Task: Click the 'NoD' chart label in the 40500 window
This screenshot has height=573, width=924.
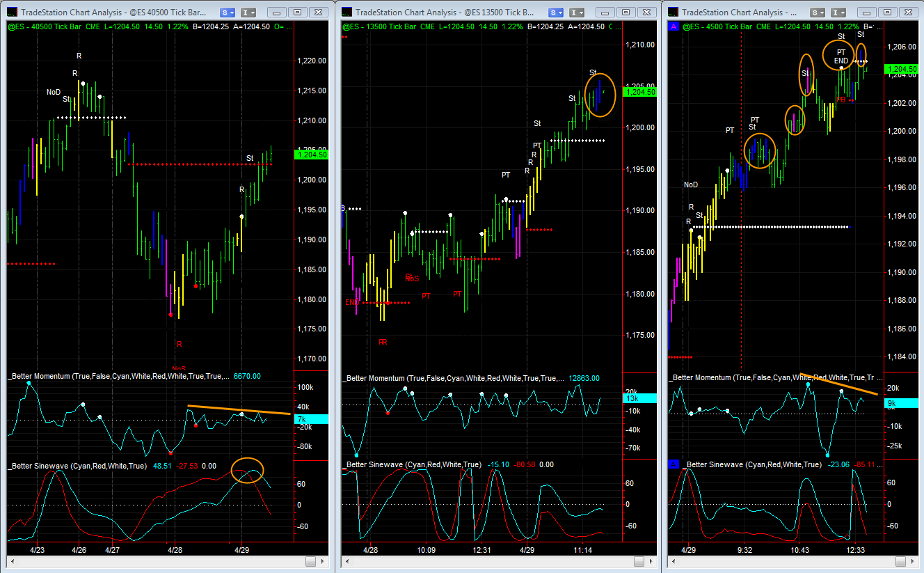Action: (54, 92)
